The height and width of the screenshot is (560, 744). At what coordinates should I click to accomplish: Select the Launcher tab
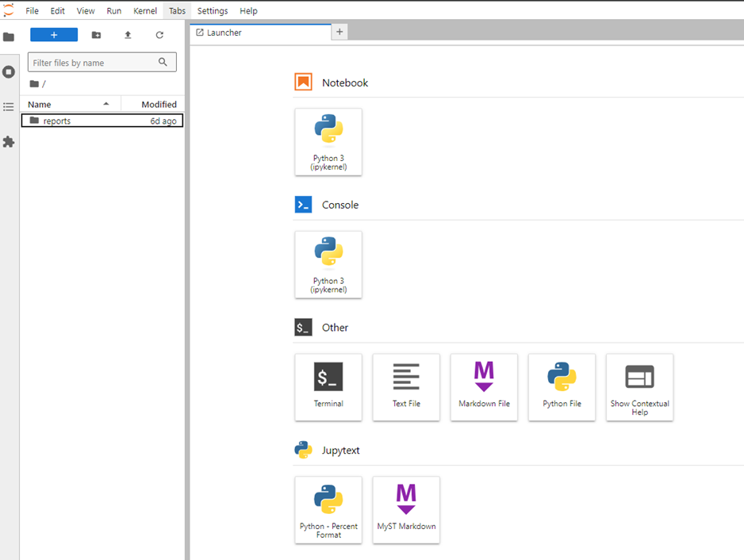pos(260,33)
